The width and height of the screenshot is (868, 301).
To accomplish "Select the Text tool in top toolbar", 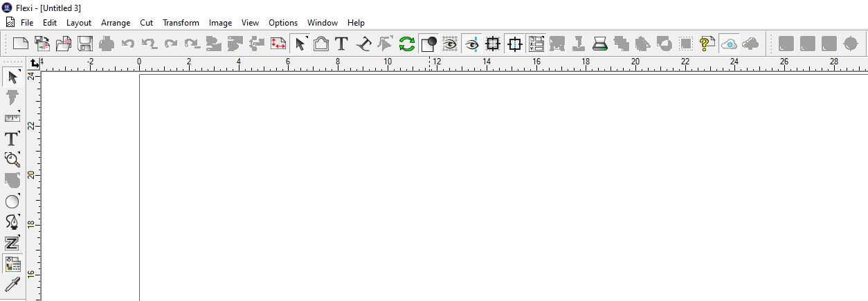I will click(x=341, y=44).
